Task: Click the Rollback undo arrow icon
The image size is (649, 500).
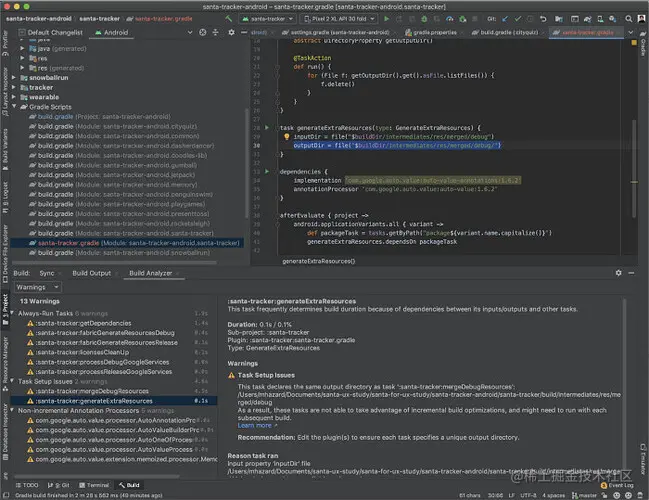Action: point(543,19)
